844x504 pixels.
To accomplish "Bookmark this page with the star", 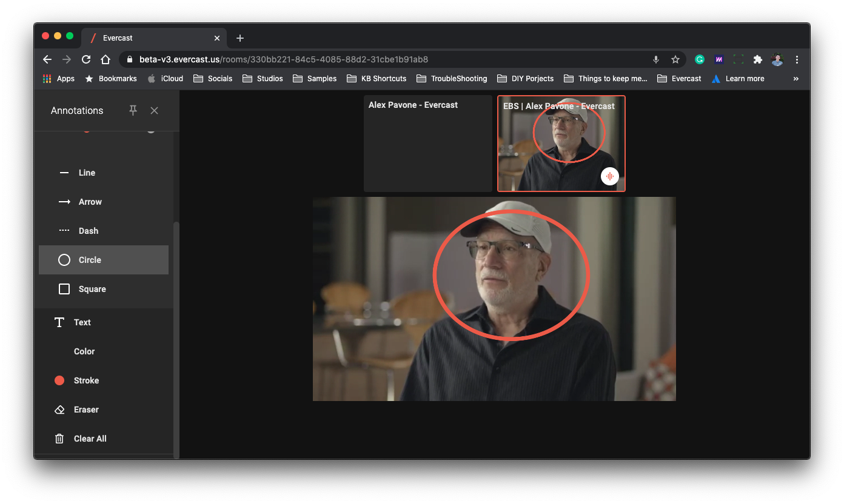I will point(675,59).
